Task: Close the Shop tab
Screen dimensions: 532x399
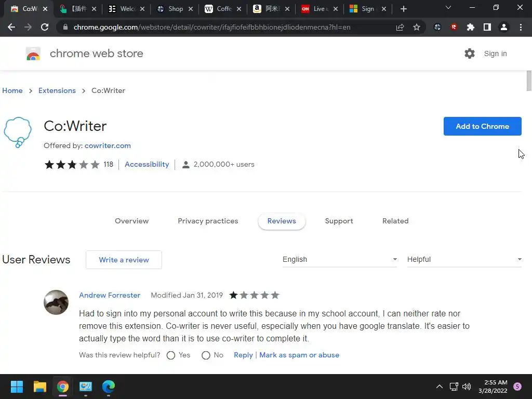Action: click(191, 9)
